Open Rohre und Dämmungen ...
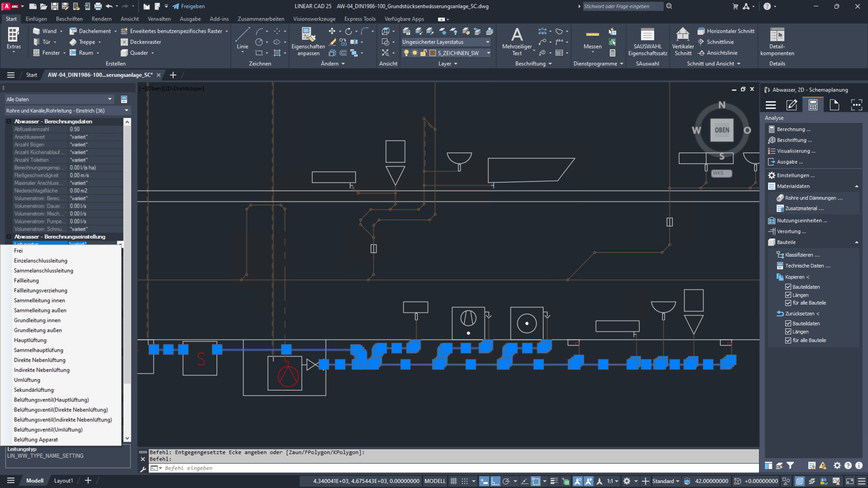This screenshot has height=488, width=868. pos(813,198)
